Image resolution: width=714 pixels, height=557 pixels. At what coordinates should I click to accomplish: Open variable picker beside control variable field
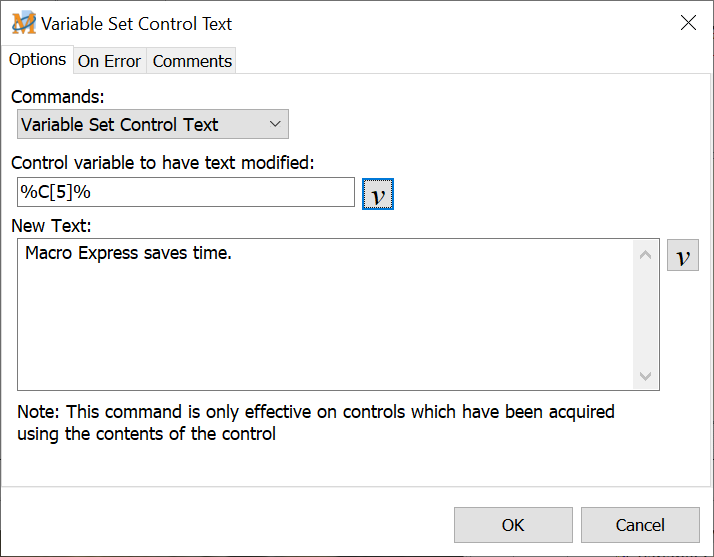pyautogui.click(x=377, y=194)
